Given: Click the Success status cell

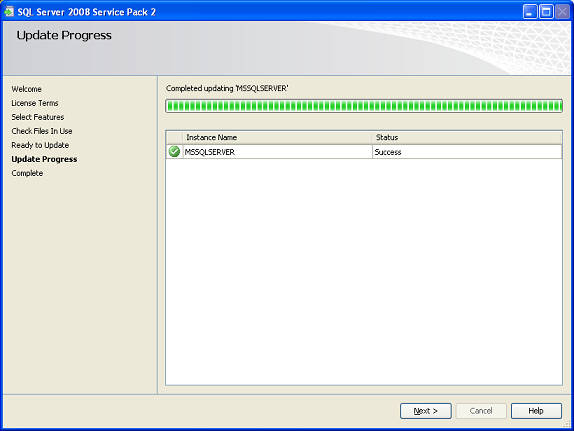Looking at the screenshot, I should (x=467, y=152).
